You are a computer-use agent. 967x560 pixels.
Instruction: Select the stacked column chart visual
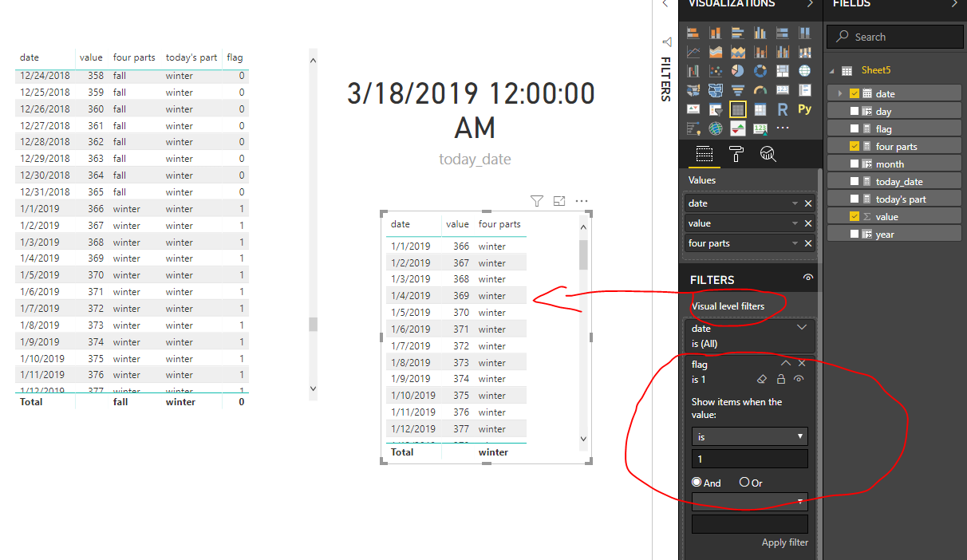(716, 33)
